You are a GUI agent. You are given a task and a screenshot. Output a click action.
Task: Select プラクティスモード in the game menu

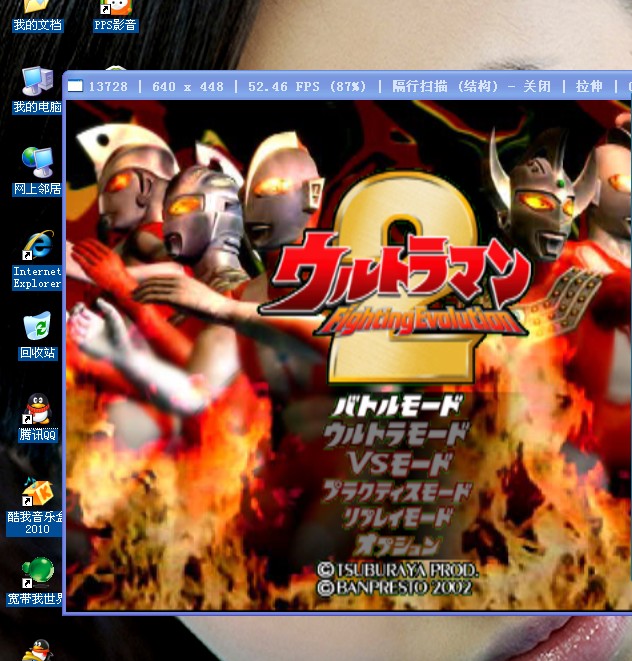(x=396, y=492)
